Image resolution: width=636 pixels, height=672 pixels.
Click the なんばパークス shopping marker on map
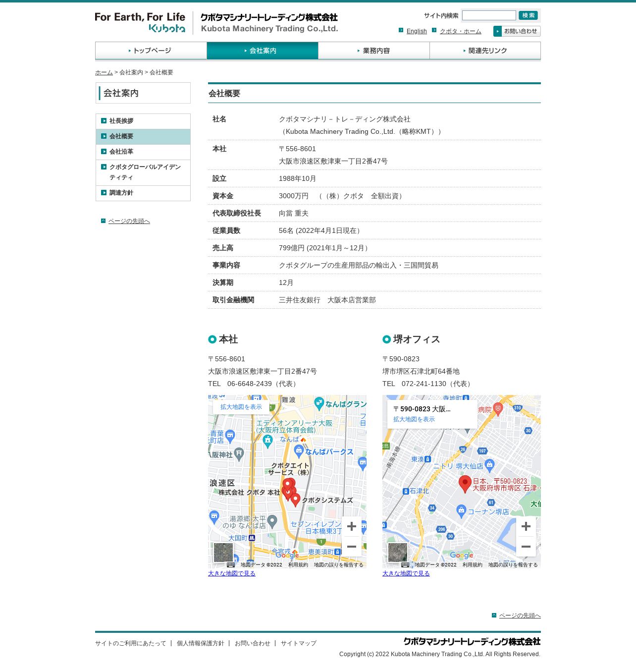299,451
